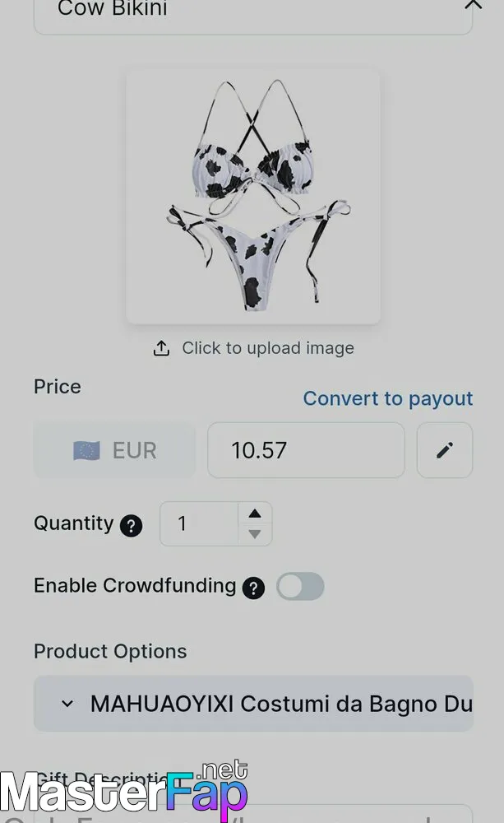Click the cow bikini product image
Screen dimensions: 504x823
[x=253, y=196]
